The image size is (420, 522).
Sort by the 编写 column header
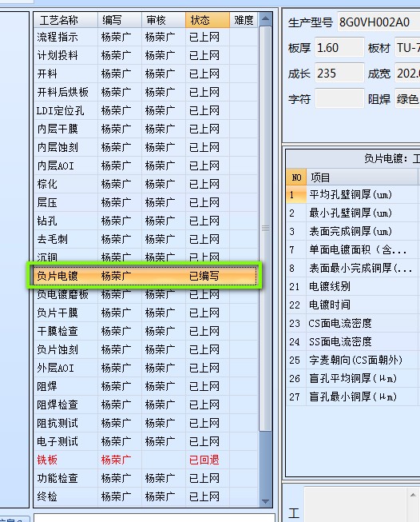pos(120,20)
